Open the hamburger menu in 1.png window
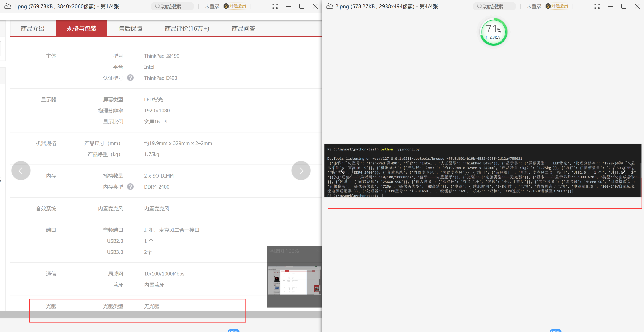644x332 pixels. click(261, 6)
